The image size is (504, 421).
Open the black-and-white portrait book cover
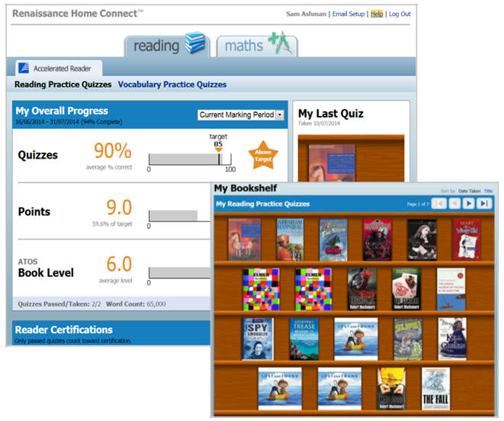(422, 239)
